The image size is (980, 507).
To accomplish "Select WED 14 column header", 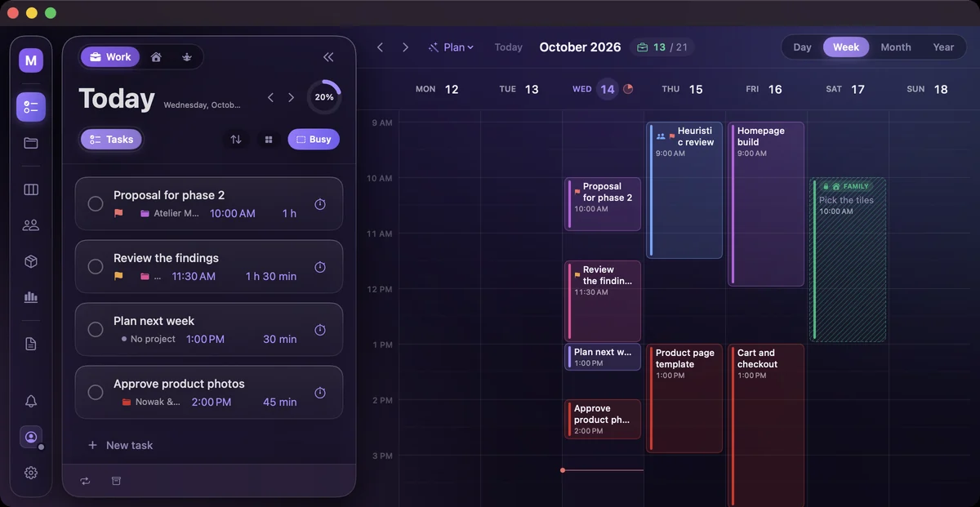I will point(595,89).
